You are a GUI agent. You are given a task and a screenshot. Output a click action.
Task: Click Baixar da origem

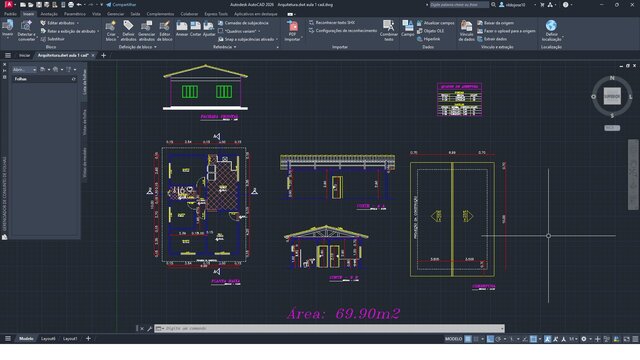coord(495,23)
